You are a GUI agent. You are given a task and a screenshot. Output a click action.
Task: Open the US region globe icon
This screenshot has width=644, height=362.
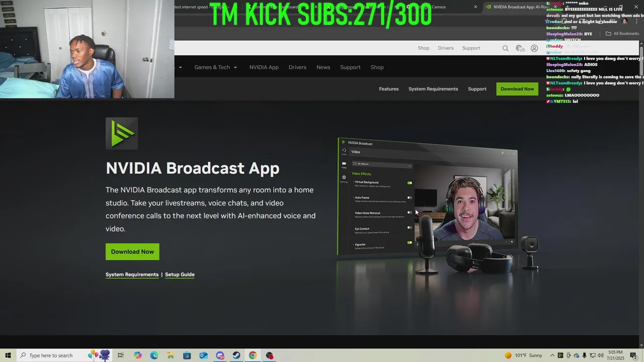point(520,48)
